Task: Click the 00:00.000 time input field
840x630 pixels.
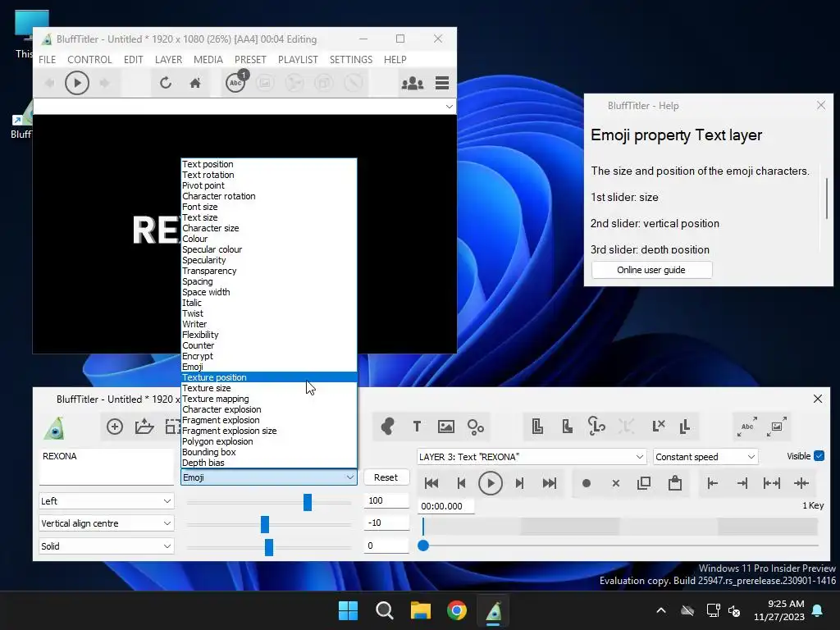Action: 445,506
